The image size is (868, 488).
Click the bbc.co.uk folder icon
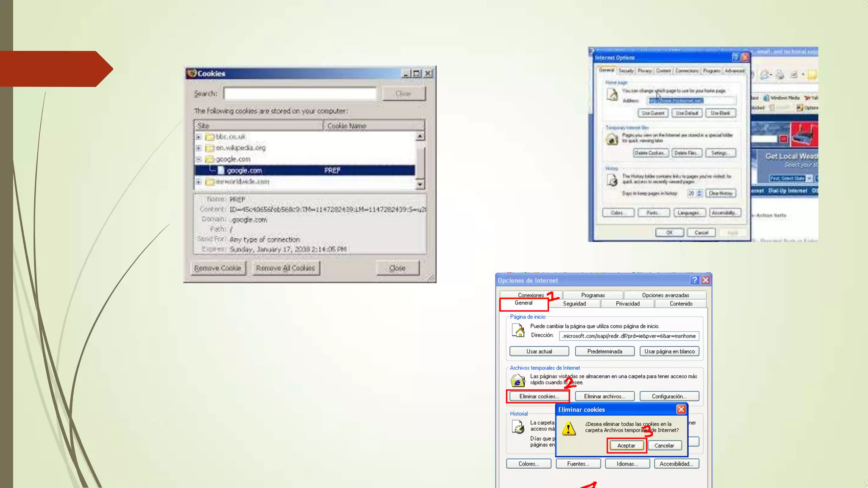coord(209,137)
